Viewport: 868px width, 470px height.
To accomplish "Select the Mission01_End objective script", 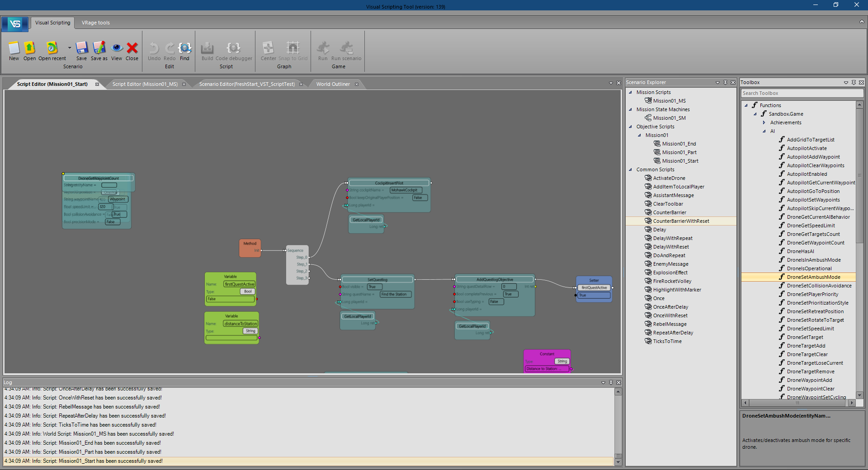I will (679, 144).
